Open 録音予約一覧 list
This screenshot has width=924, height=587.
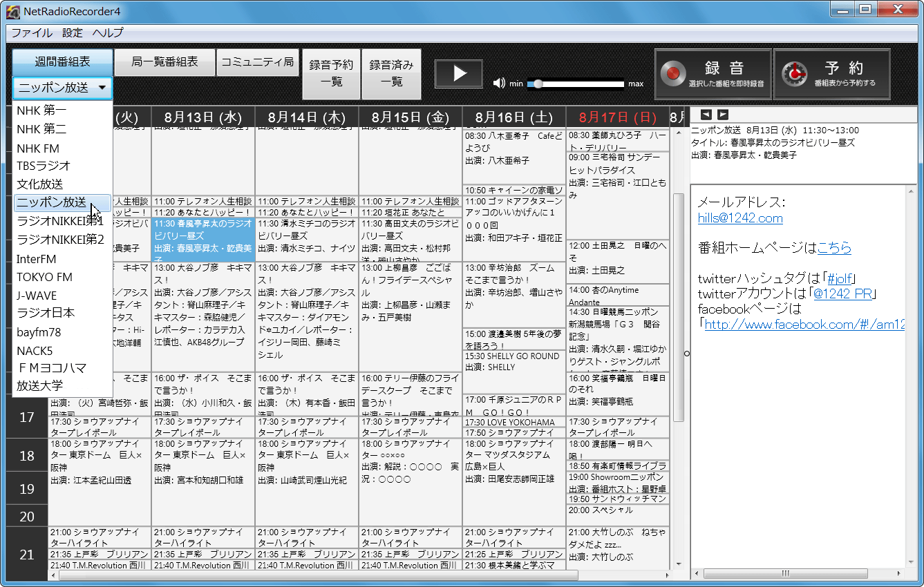331,74
